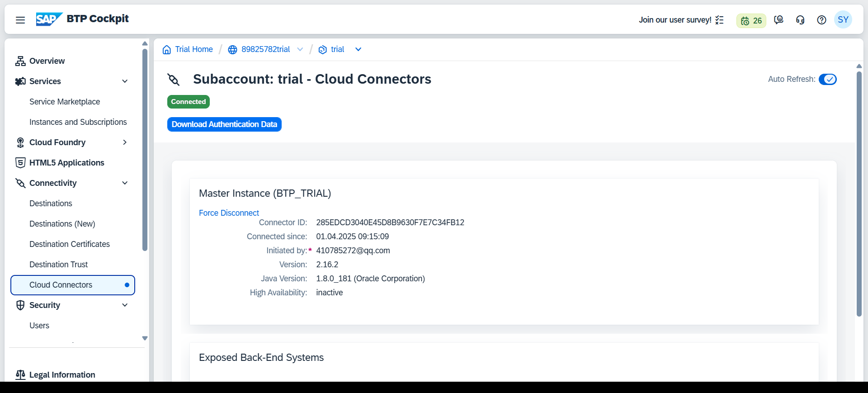This screenshot has height=393, width=868.
Task: Click the Cloud Foundry icon
Action: click(x=20, y=142)
